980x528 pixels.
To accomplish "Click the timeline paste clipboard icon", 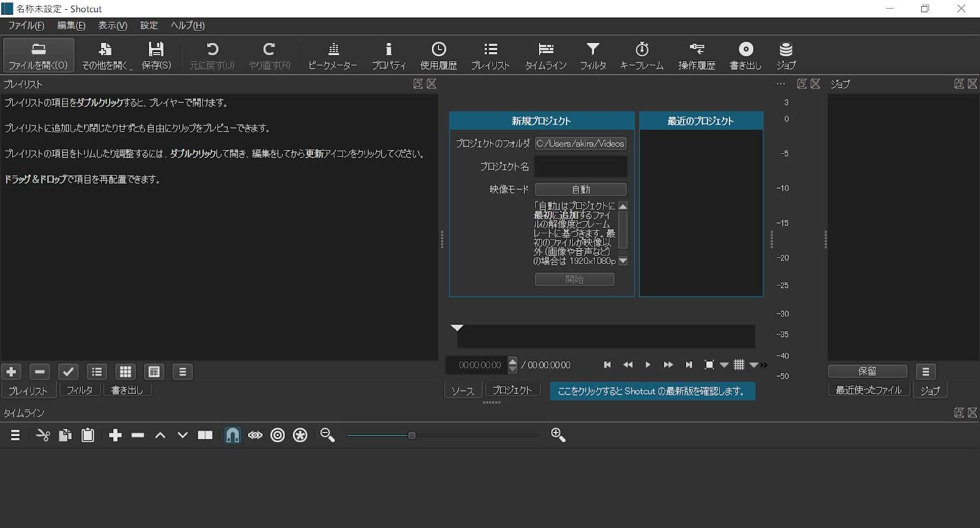I will (88, 436).
